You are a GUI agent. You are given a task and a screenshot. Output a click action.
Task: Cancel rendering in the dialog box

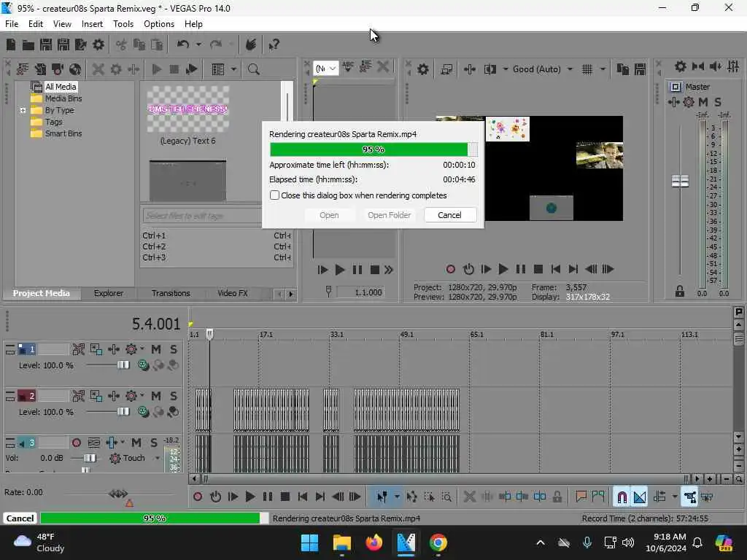pos(449,215)
